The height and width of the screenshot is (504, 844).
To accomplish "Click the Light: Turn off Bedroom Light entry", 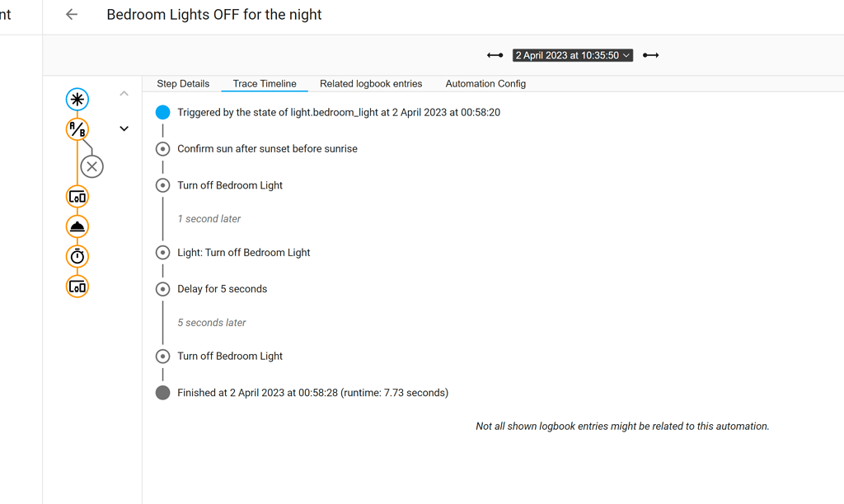I will click(x=244, y=252).
